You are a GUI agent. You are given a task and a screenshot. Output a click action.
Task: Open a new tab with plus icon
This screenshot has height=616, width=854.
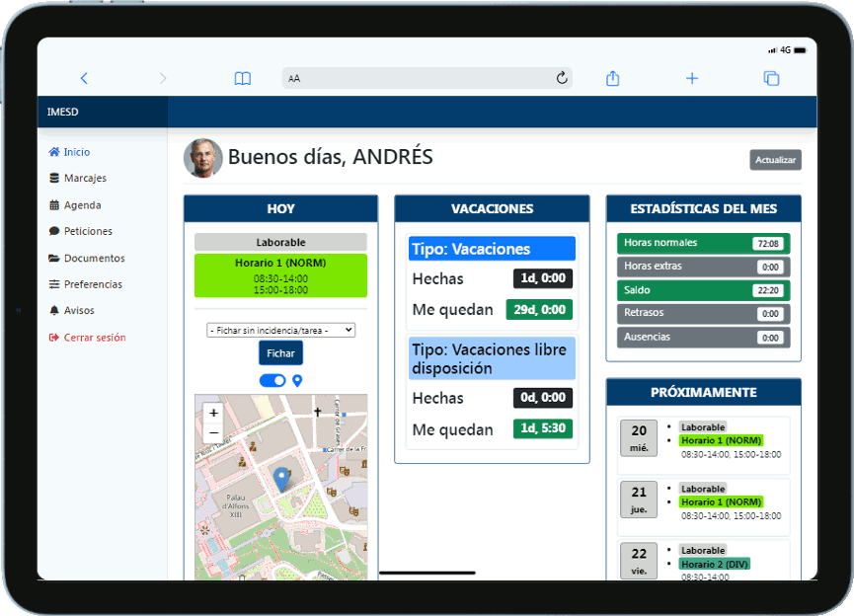[x=692, y=79]
